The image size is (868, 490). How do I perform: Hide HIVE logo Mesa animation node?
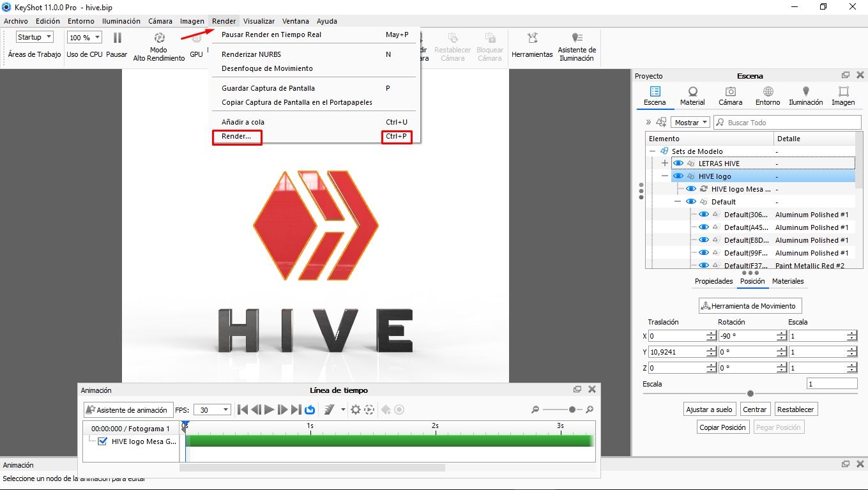tap(690, 189)
